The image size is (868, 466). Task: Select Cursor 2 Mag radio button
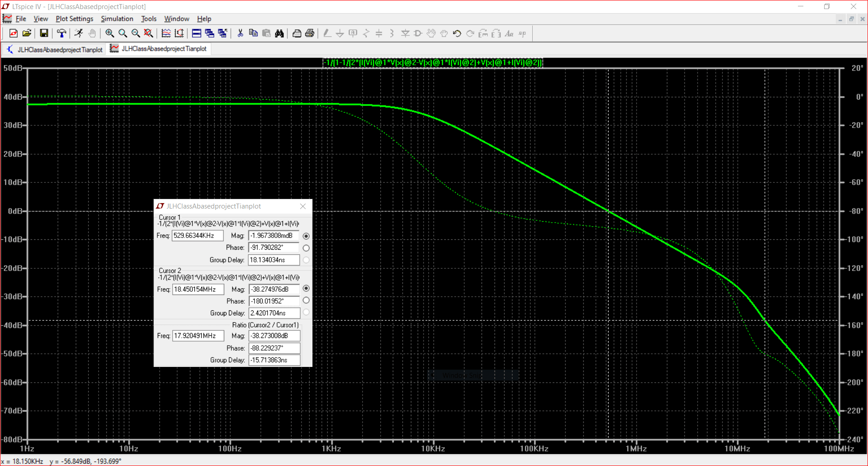[x=306, y=289]
